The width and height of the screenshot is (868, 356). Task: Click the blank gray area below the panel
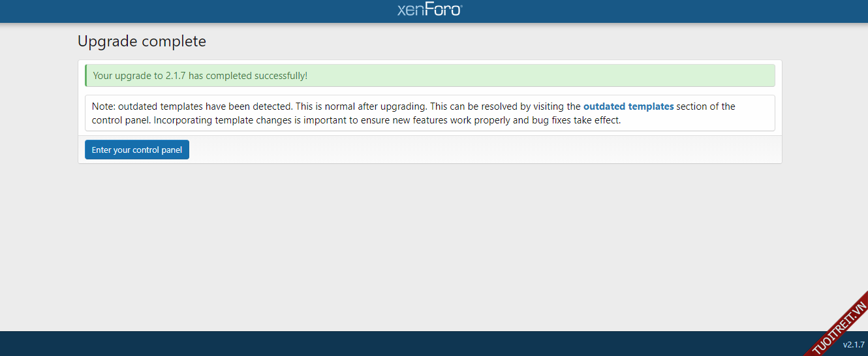pyautogui.click(x=431, y=248)
